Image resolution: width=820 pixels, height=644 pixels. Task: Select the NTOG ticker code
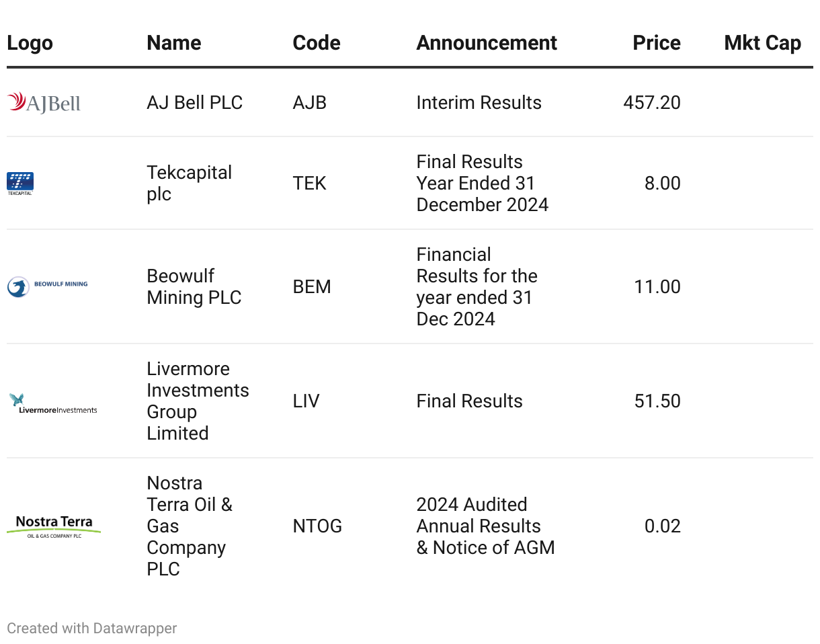click(x=317, y=526)
